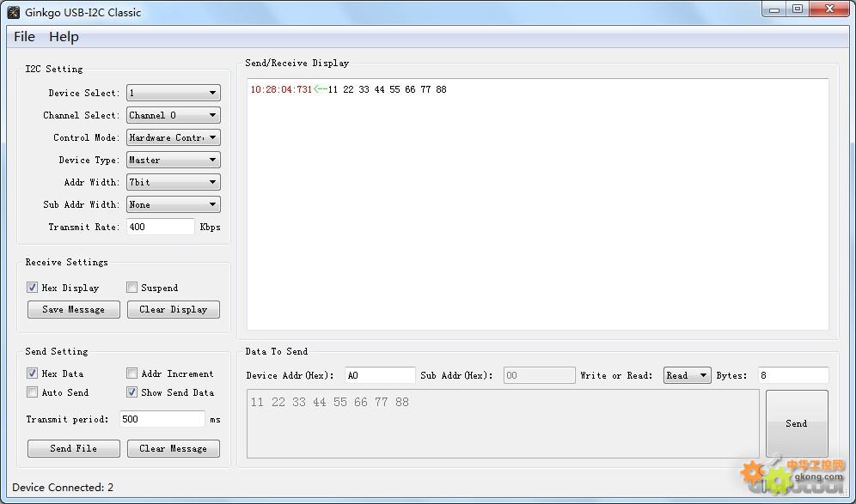Open the Help menu

point(64,37)
